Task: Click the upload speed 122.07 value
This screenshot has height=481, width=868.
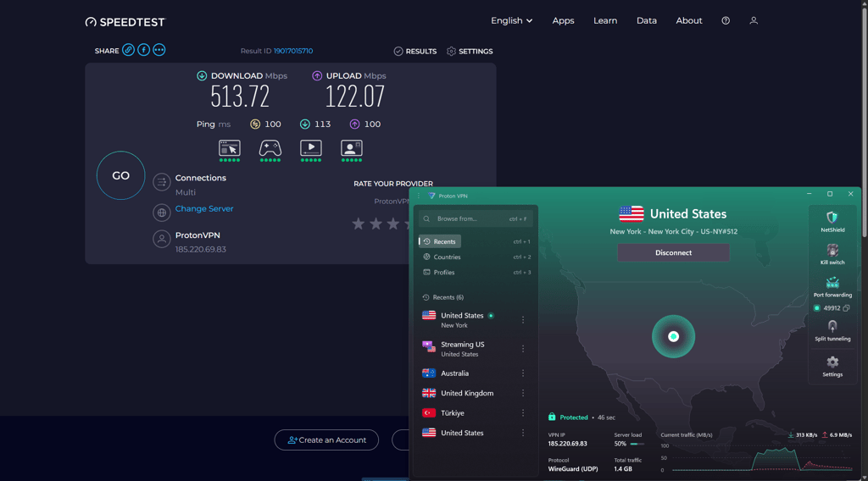Action: [354, 97]
